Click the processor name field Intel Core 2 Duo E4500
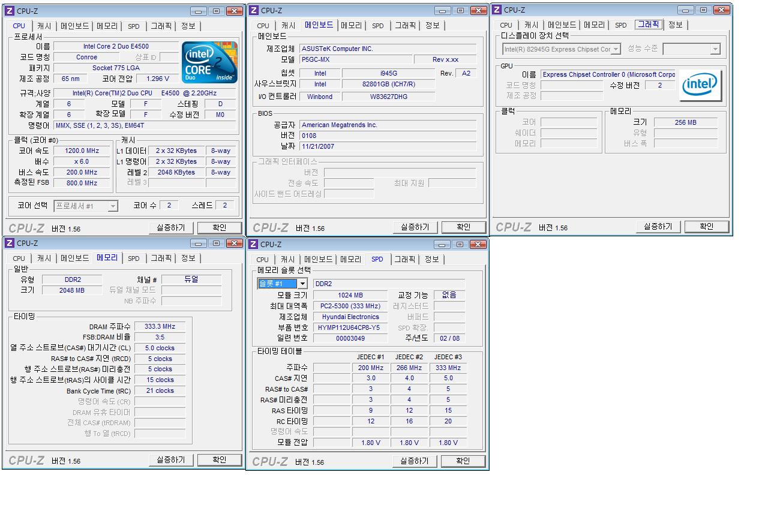Screen dimensions: 783x532 [116, 46]
